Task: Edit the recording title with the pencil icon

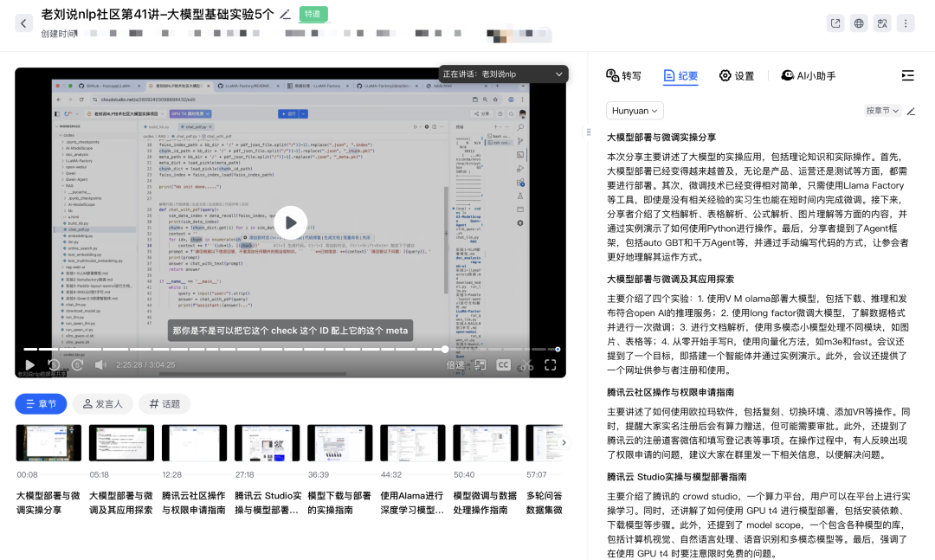Action: (x=286, y=15)
